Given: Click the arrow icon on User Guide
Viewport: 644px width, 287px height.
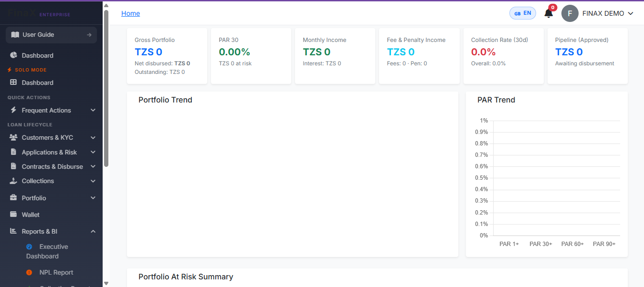Looking at the screenshot, I should pyautogui.click(x=89, y=35).
